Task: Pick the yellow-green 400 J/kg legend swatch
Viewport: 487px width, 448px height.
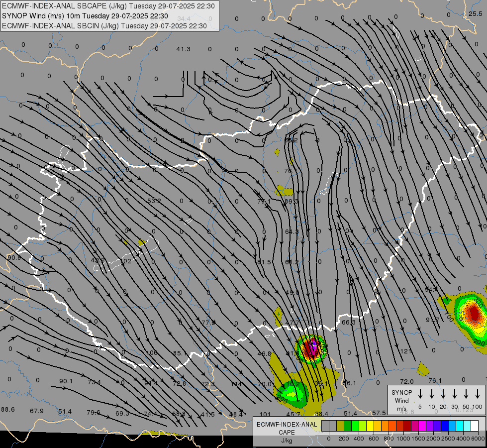Action: coord(363,426)
